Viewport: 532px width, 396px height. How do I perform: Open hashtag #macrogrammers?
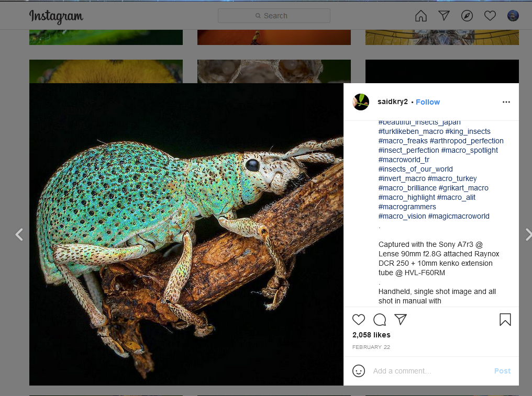[x=407, y=207]
